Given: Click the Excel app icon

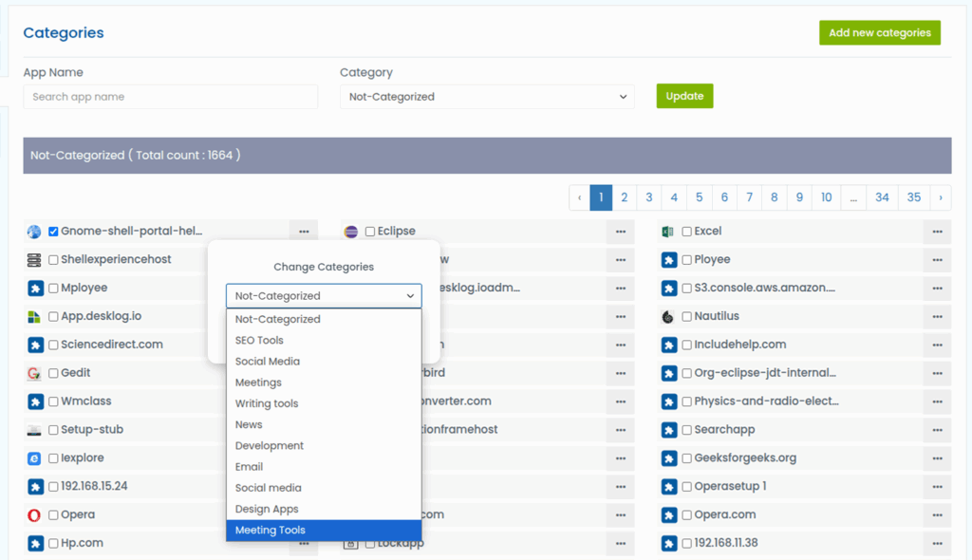Looking at the screenshot, I should pyautogui.click(x=668, y=232).
